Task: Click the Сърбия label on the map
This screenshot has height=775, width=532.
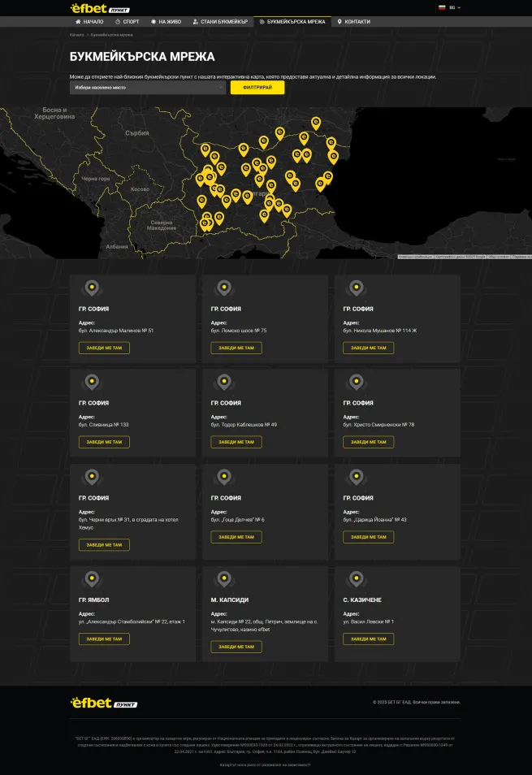Action: (x=136, y=133)
